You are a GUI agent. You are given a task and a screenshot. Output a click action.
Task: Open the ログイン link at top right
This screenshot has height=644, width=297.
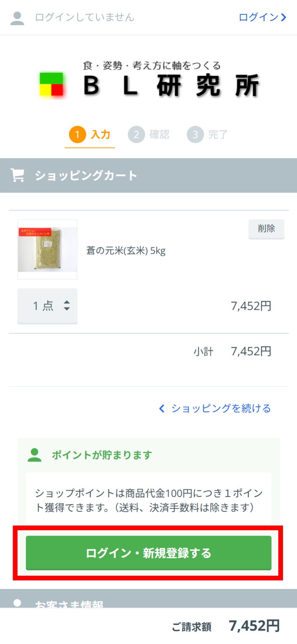262,17
